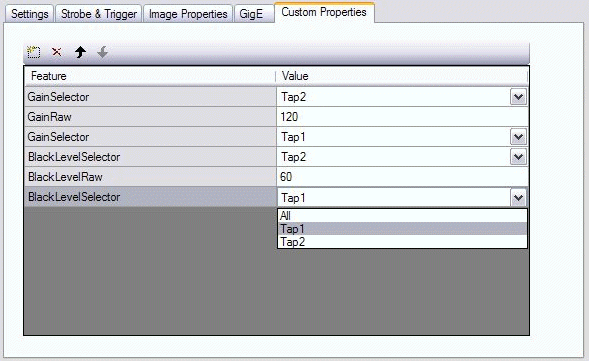
Task: Select the GainRaw feature row label
Action: click(x=49, y=117)
